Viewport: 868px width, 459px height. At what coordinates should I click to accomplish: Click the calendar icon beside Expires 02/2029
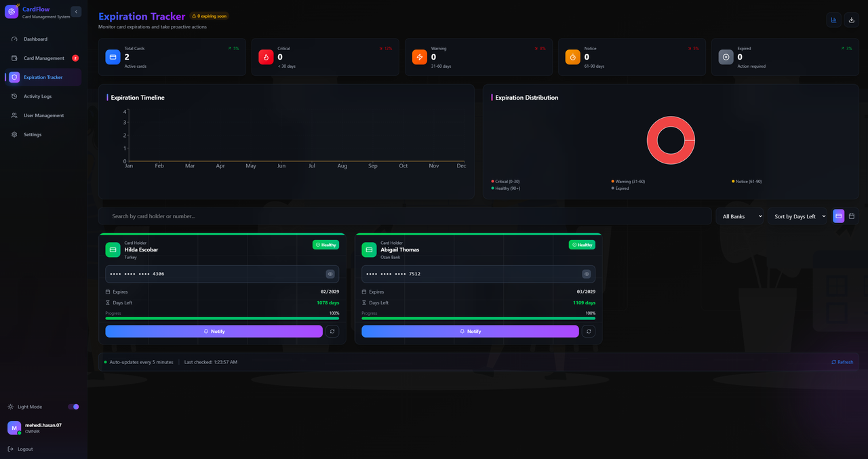tap(108, 292)
